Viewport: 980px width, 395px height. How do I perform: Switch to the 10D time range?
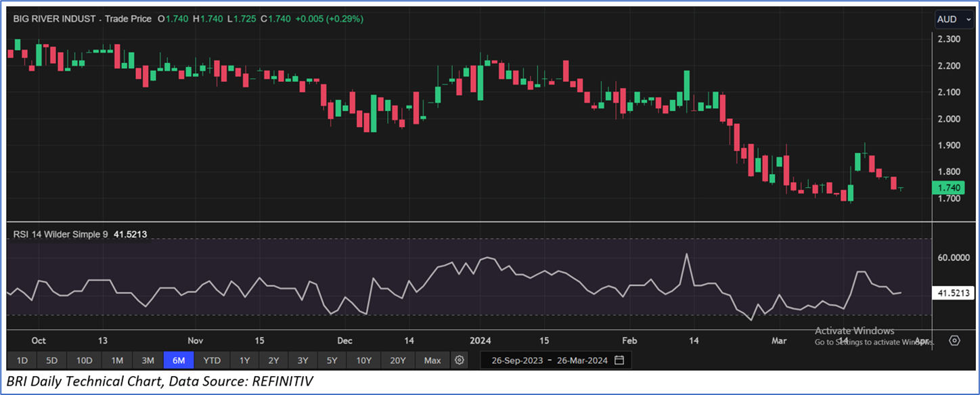coord(84,360)
